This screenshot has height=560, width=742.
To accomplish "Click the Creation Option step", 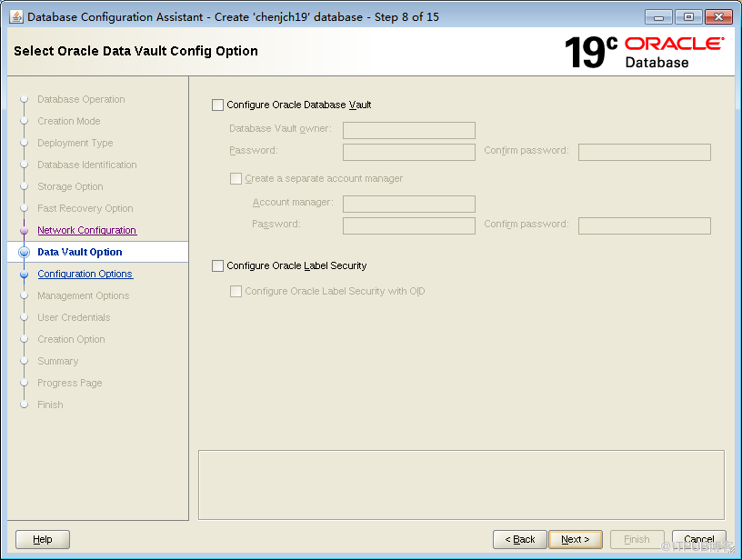I will pyautogui.click(x=71, y=339).
